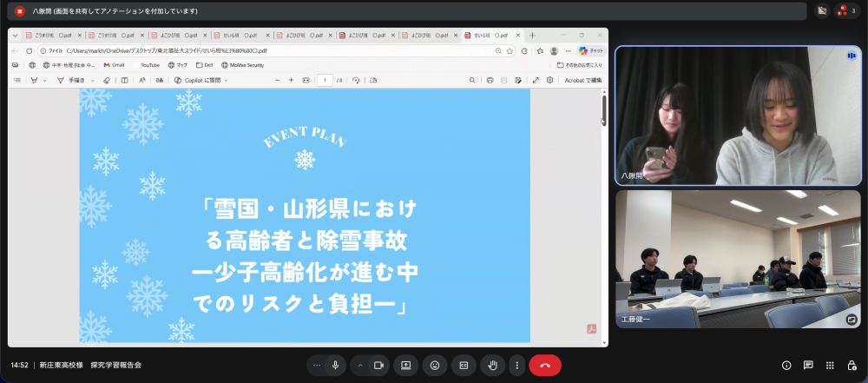Screen dimensions: 868x383
Task: Select the first PDF tab in the browser
Action: (x=50, y=36)
